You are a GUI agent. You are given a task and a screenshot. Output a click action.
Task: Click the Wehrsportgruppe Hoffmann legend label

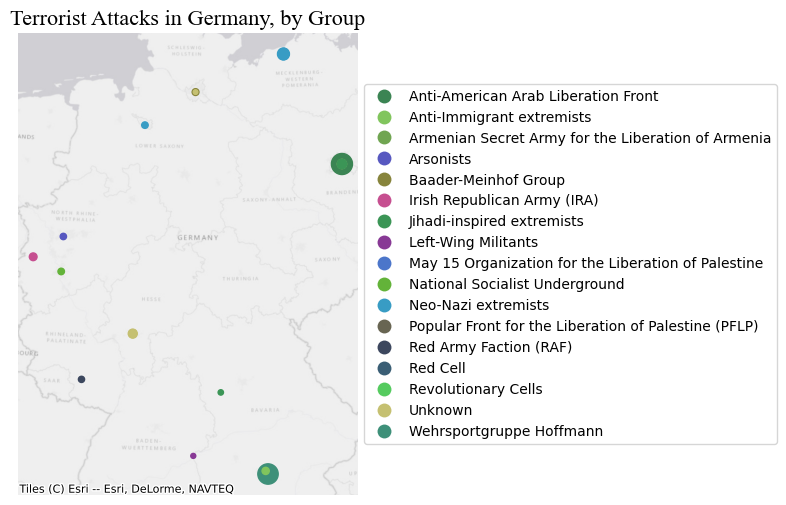pos(505,431)
